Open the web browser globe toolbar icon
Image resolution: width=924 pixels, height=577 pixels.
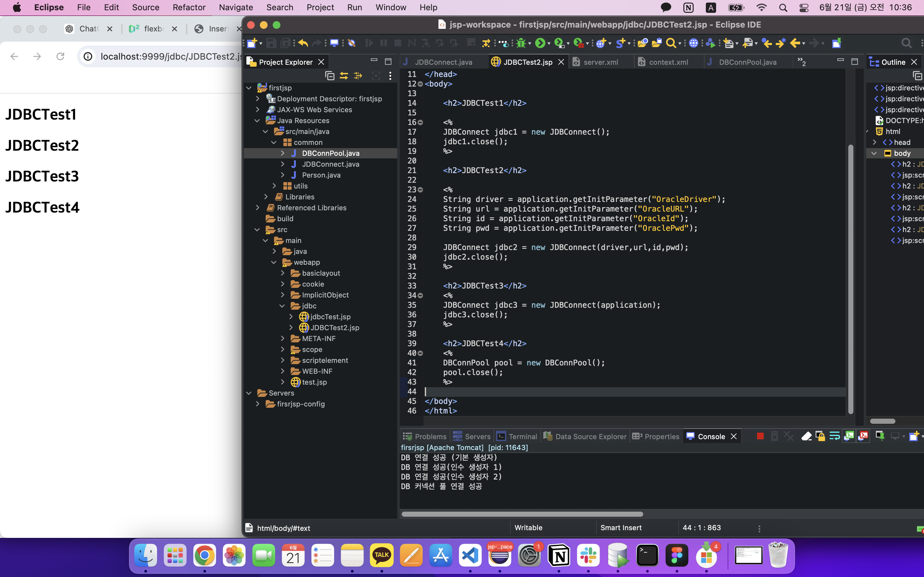pos(693,43)
